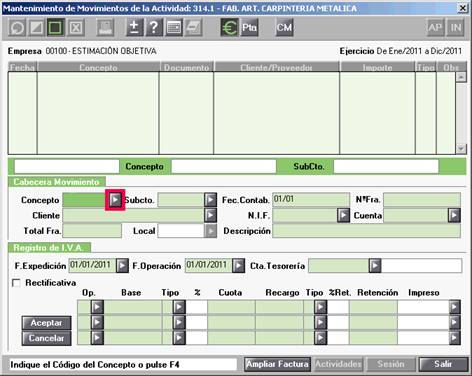Open the Impreso arrow in the top IVA row

pos(455,307)
